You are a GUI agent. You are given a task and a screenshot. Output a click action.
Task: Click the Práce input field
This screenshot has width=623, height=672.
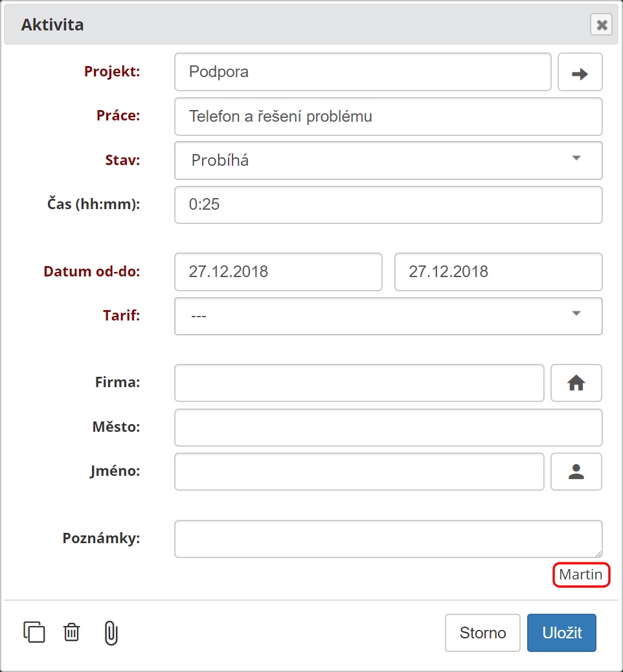(388, 117)
